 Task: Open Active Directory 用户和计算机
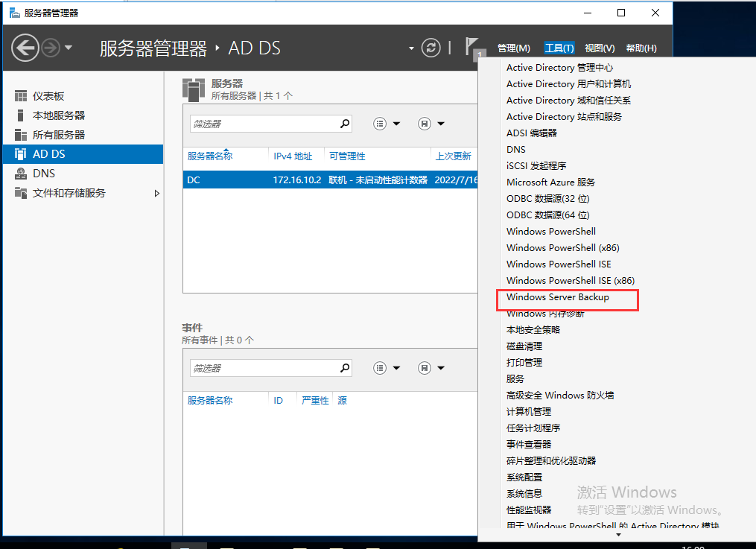568,84
